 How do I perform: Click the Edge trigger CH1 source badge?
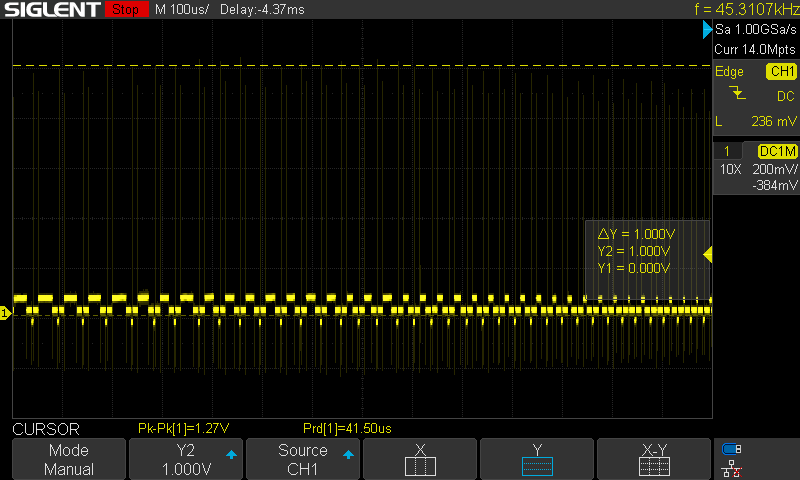pyautogui.click(x=780, y=72)
